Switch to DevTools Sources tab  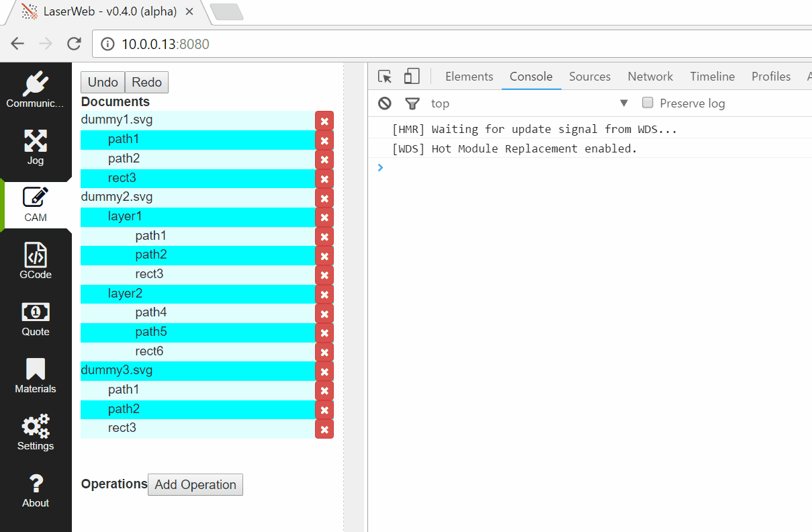pyautogui.click(x=590, y=77)
